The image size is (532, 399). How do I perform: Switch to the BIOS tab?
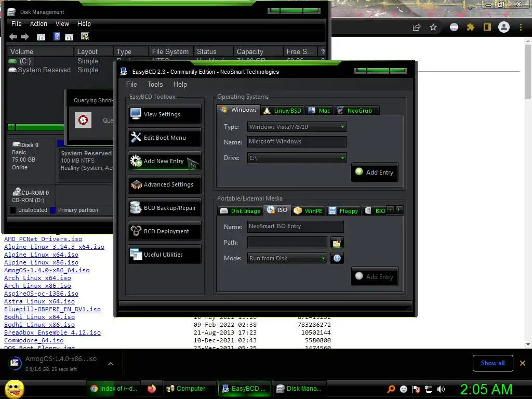375,211
